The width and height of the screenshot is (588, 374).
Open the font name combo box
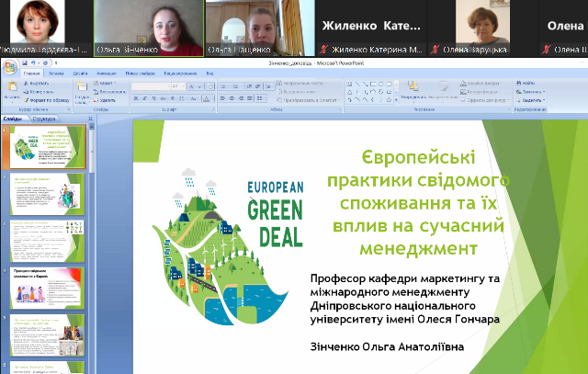tap(151, 86)
